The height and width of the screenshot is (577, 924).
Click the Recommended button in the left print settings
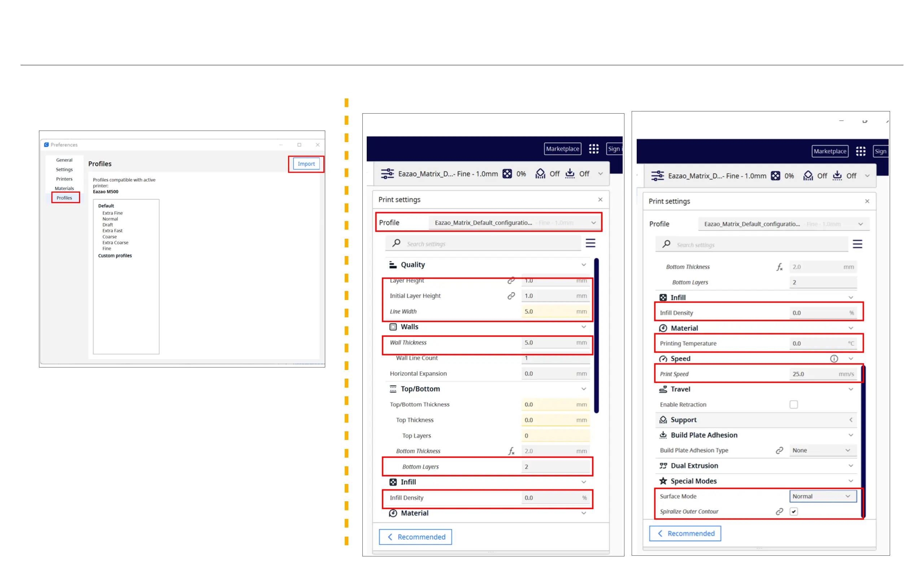415,537
